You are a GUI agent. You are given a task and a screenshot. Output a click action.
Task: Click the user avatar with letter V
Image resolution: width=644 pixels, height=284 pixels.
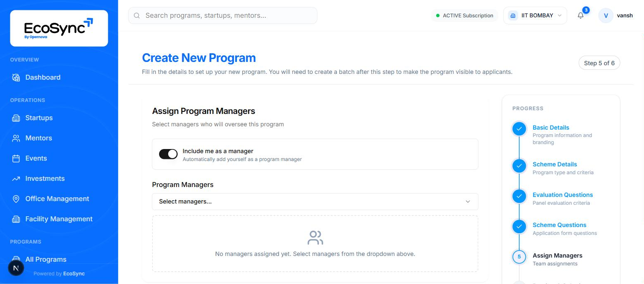coord(606,16)
